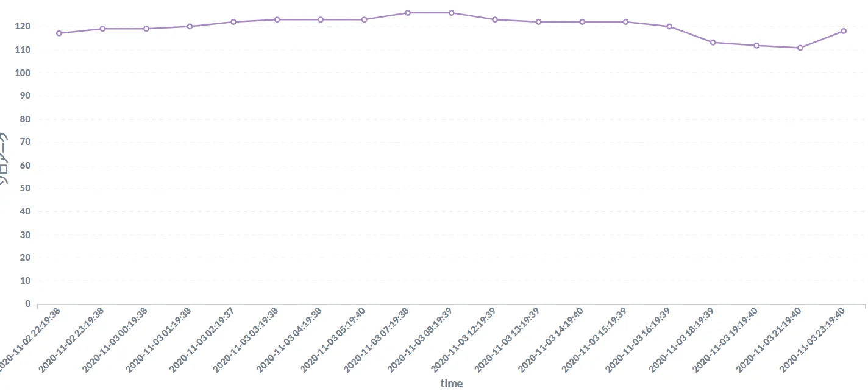
Task: Click the peak data point at 07:19:38
Action: [408, 13]
